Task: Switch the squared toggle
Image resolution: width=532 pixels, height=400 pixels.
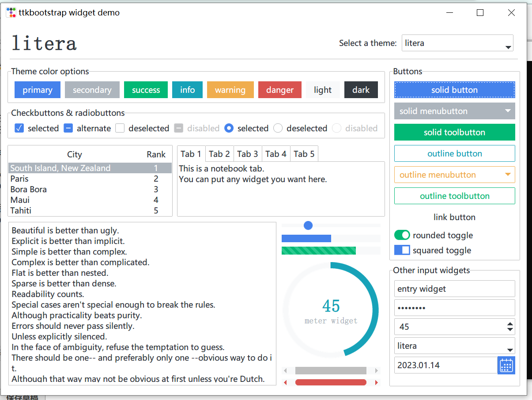Action: point(402,250)
